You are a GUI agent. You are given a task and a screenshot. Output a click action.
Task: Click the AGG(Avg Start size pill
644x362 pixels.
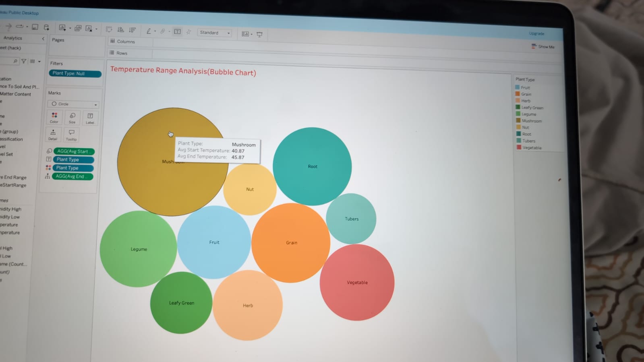point(74,151)
